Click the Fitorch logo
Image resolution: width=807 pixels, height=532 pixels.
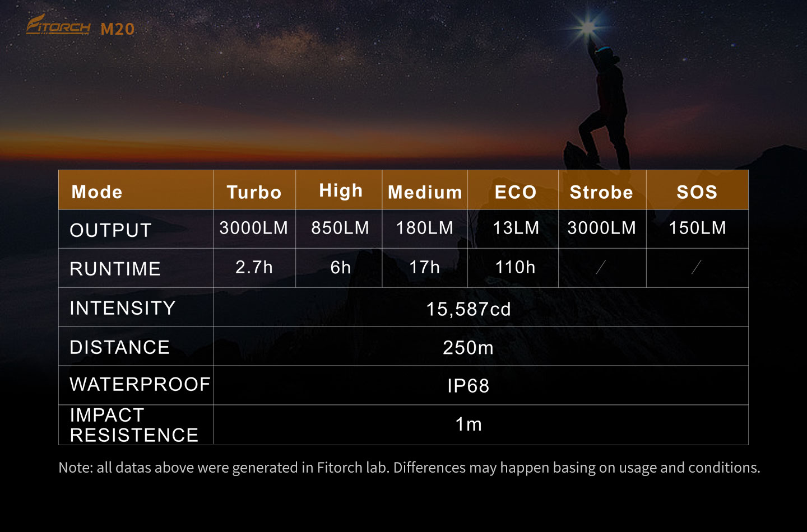(58, 25)
